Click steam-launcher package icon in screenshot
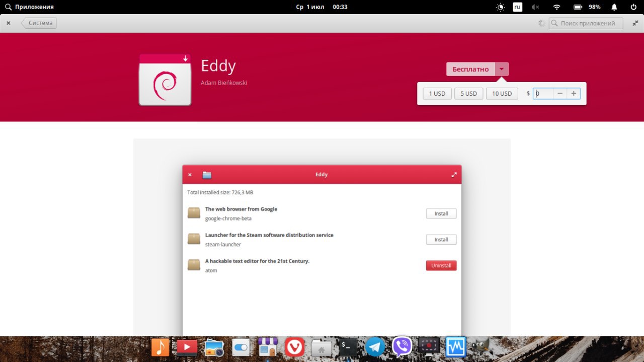 [x=194, y=239]
